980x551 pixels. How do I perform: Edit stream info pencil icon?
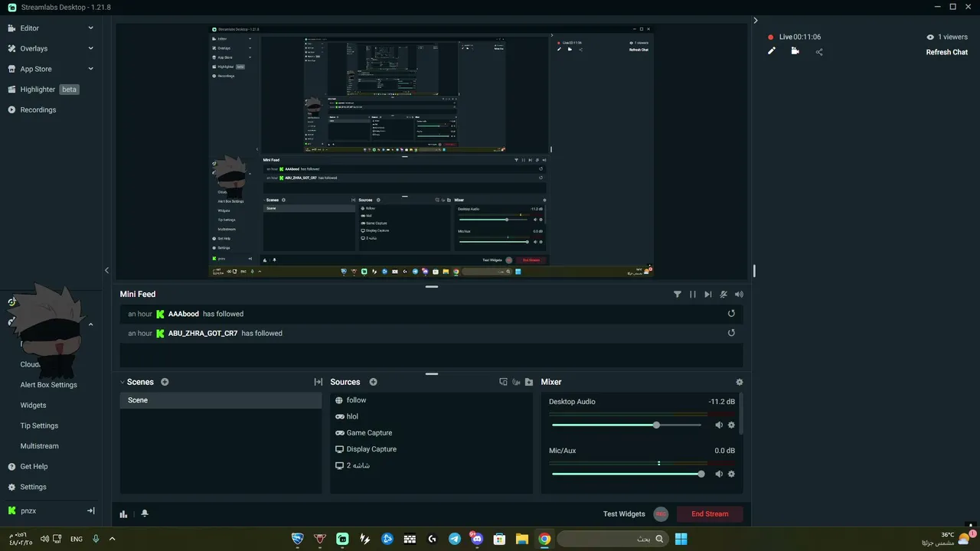pos(772,51)
